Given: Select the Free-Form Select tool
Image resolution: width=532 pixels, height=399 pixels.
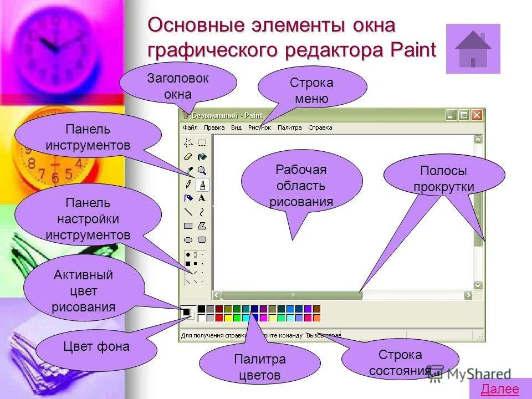Looking at the screenshot, I should 188,142.
